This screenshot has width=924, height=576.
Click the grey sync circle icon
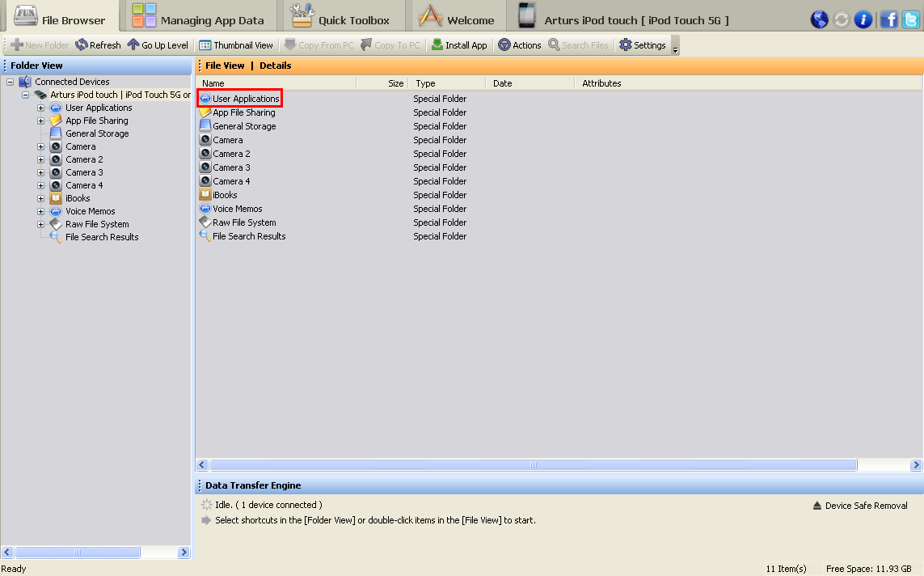(842, 20)
